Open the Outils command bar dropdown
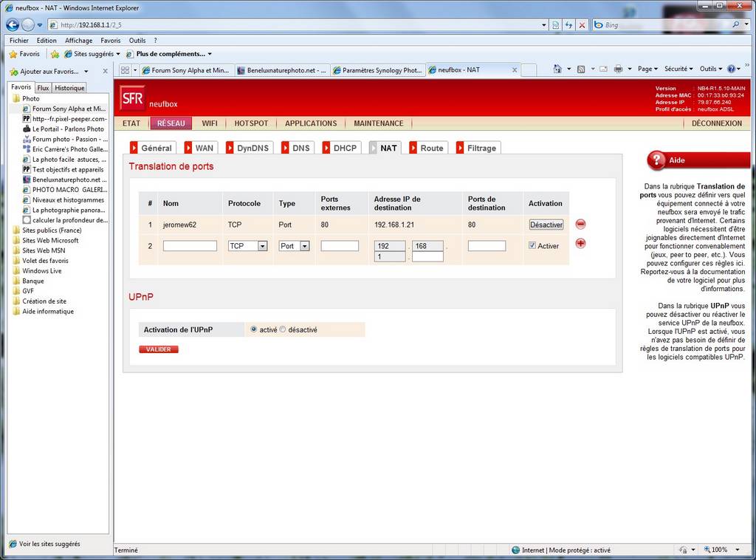The image size is (756, 560). (x=711, y=69)
